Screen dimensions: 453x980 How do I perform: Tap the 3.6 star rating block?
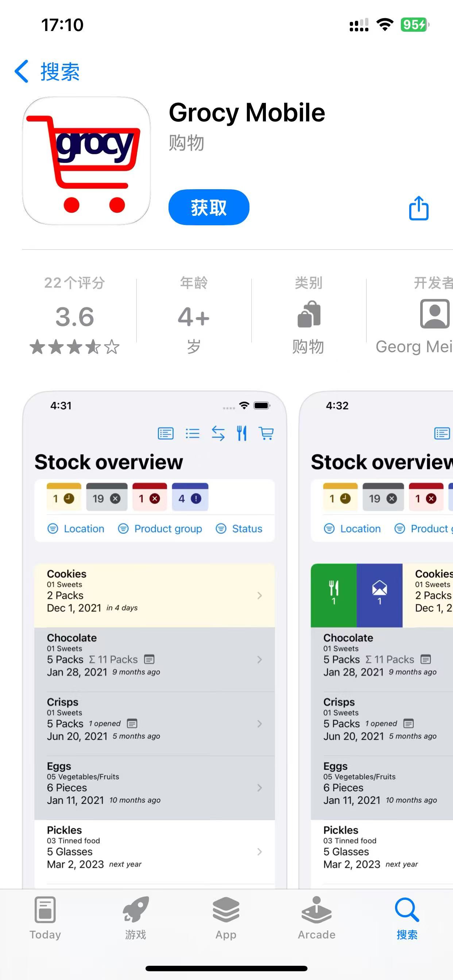pos(75,316)
